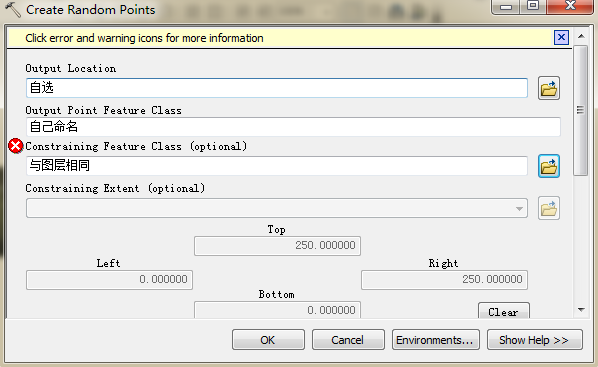Click the hammer tool icon in title bar
The width and height of the screenshot is (598, 367).
pyautogui.click(x=13, y=10)
